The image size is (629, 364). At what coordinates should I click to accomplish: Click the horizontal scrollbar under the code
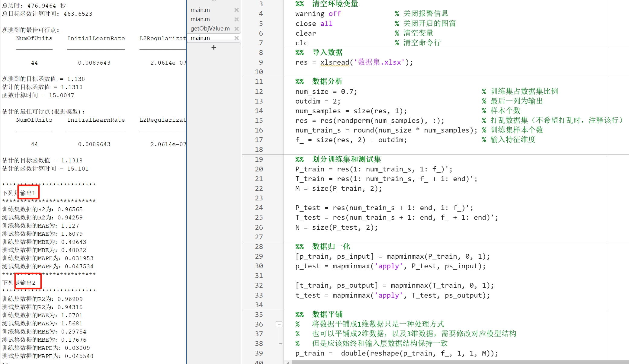453,362
